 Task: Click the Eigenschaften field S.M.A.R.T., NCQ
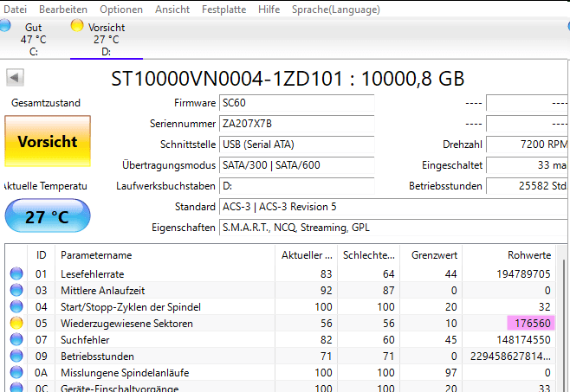click(393, 228)
